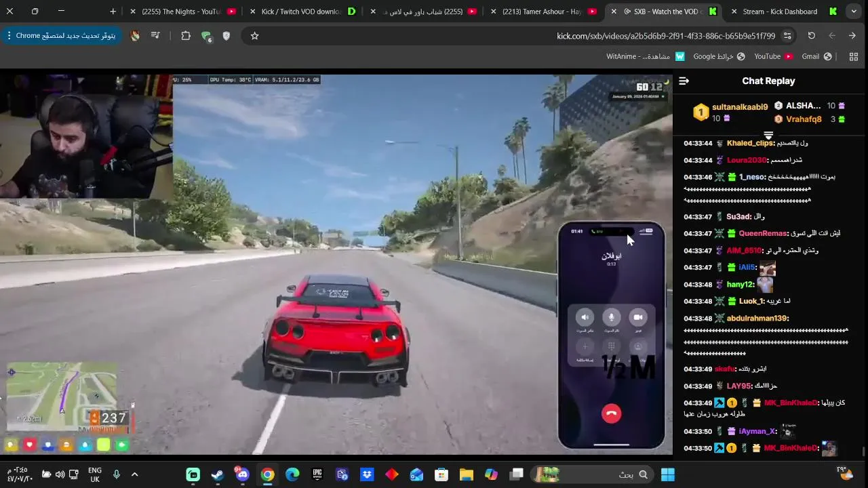The image size is (868, 488).
Task: Click the VOD video player area
Action: 336,264
